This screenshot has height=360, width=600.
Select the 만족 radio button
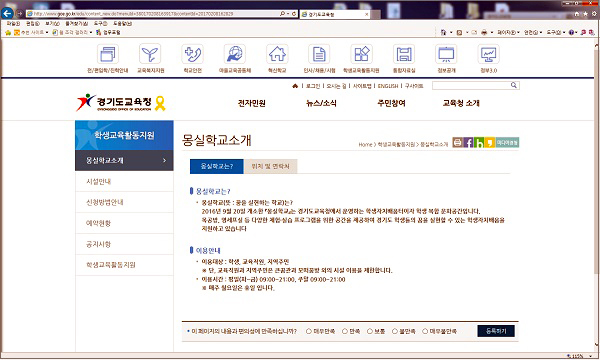pos(345,331)
